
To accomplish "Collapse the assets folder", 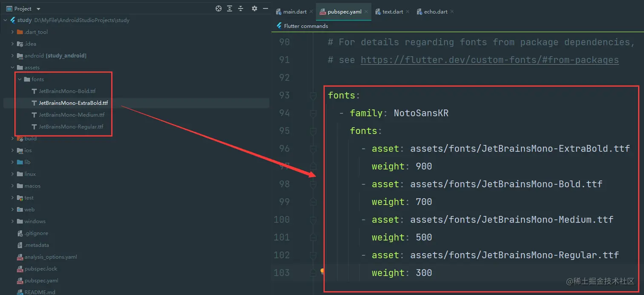I will (13, 67).
